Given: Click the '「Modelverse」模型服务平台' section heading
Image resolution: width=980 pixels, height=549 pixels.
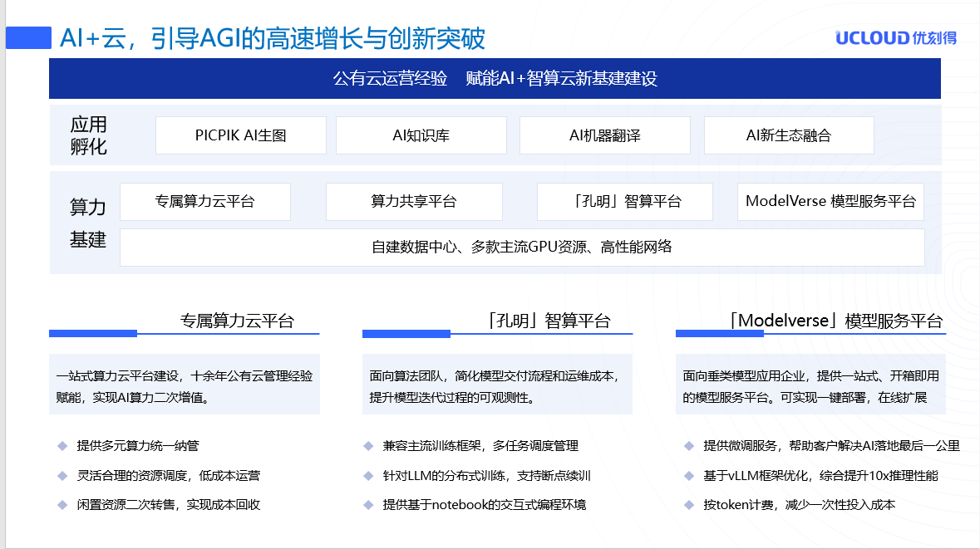Looking at the screenshot, I should pos(835,321).
